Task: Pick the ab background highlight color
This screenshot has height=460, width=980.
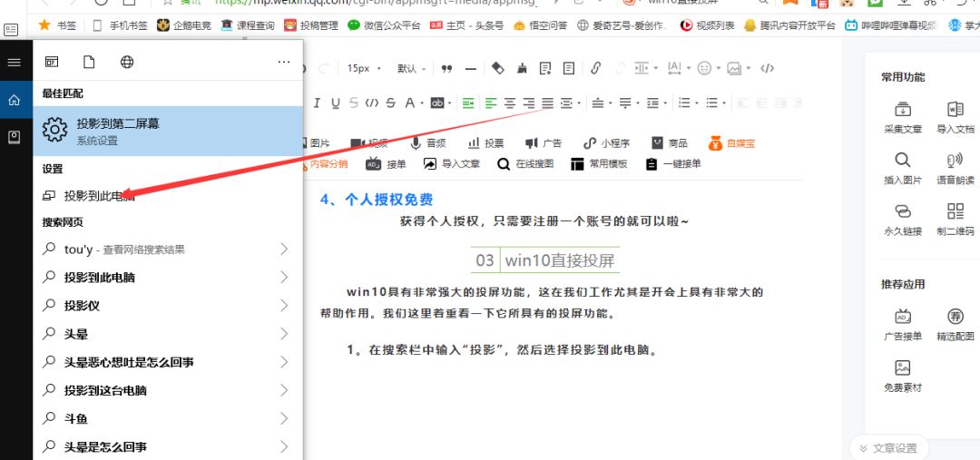Action: point(436,103)
